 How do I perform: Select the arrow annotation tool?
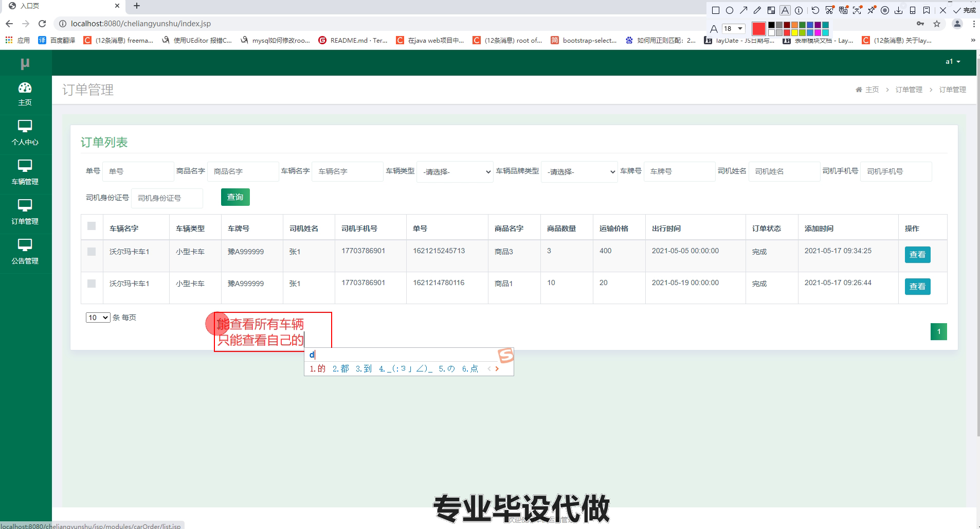click(x=743, y=10)
